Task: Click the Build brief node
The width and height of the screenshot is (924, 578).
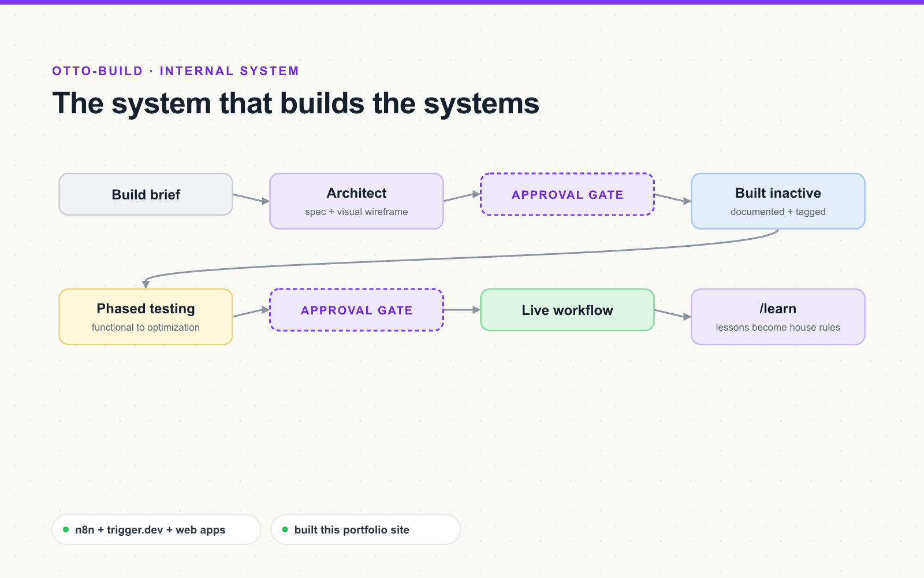Action: 146,194
